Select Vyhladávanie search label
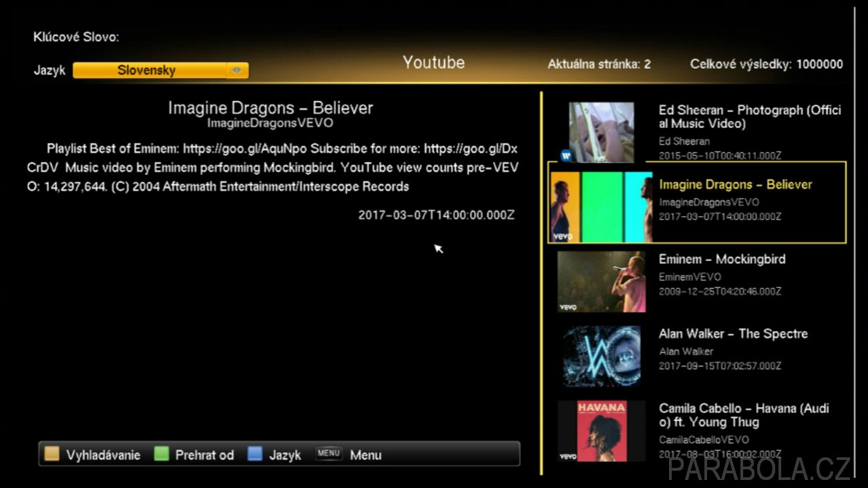 tap(103, 455)
